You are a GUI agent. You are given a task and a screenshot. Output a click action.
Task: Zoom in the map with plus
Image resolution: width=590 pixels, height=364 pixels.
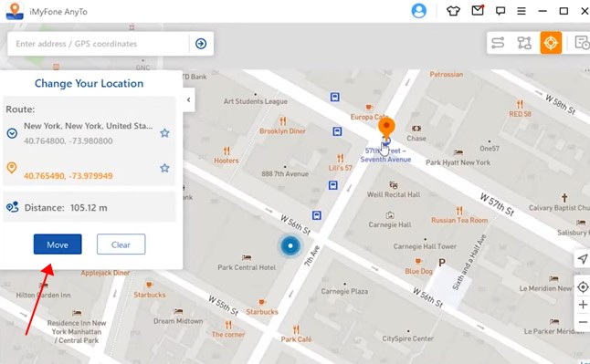tap(583, 305)
